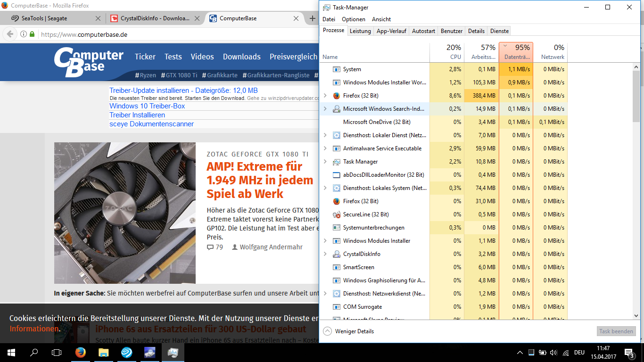The image size is (644, 362).
Task: Open Windows Start menu
Action: (x=11, y=352)
